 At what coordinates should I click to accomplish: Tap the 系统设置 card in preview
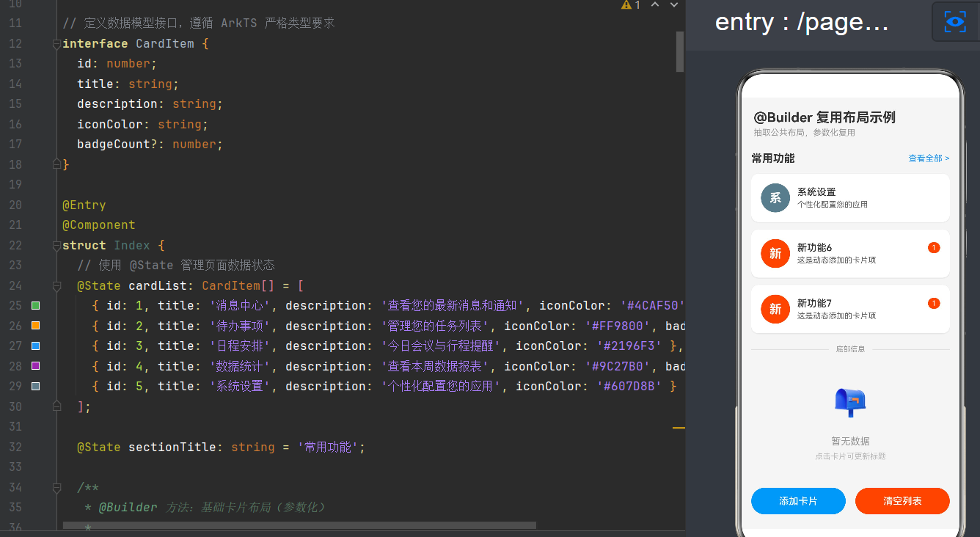(x=850, y=198)
